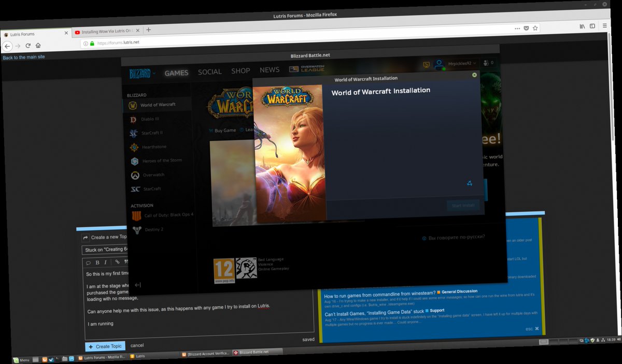The image size is (622, 364).
Task: Click Back to the main site link
Action: tap(24, 57)
